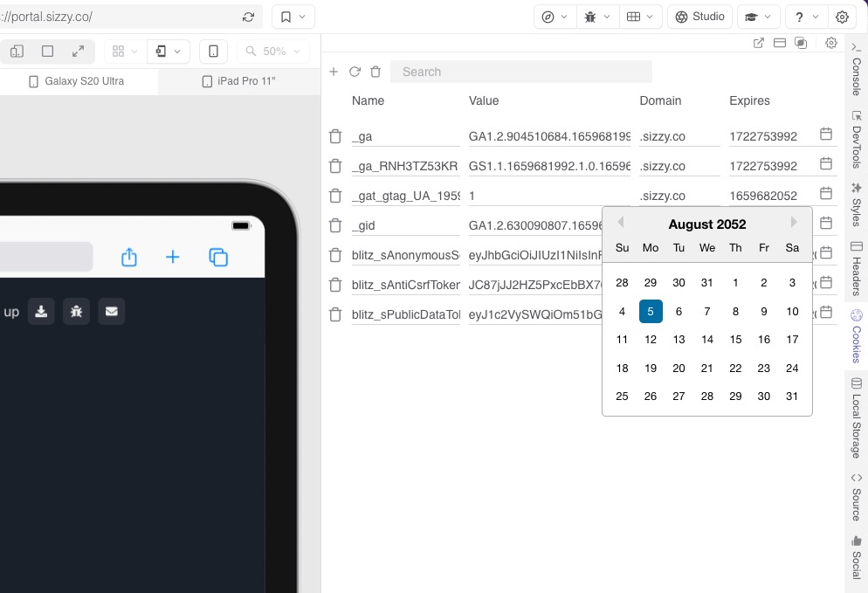Open calendar picker for _ga_RNH3TZ53KR expiry
868x593 pixels.
(x=826, y=164)
